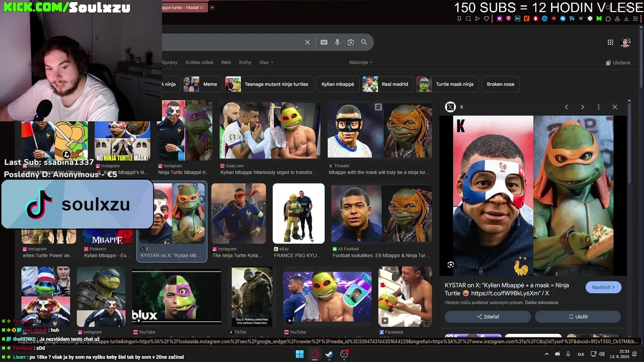This screenshot has width=644, height=362.
Task: Go to next image in preview panel
Action: (583, 107)
